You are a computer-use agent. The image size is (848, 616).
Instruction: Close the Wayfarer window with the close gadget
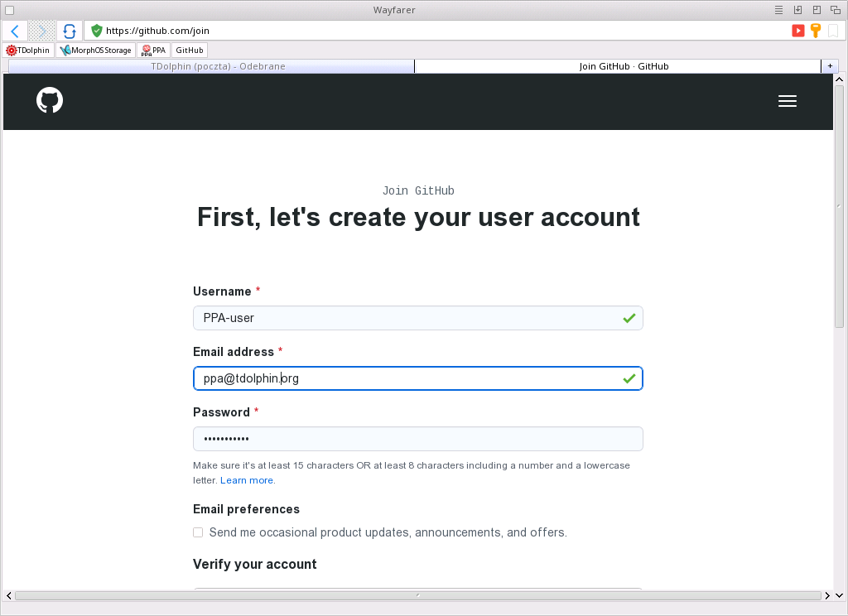[x=10, y=10]
